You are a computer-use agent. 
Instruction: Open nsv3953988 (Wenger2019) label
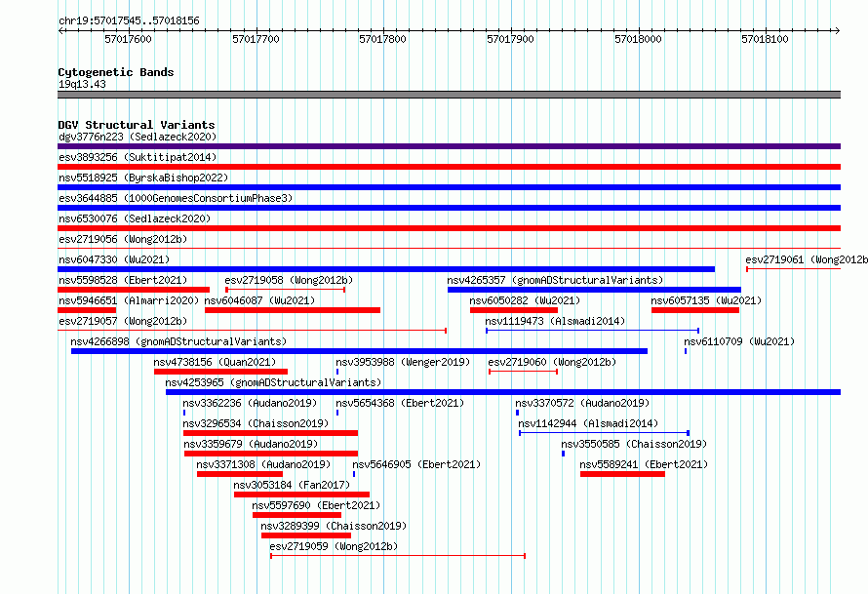coord(403,362)
